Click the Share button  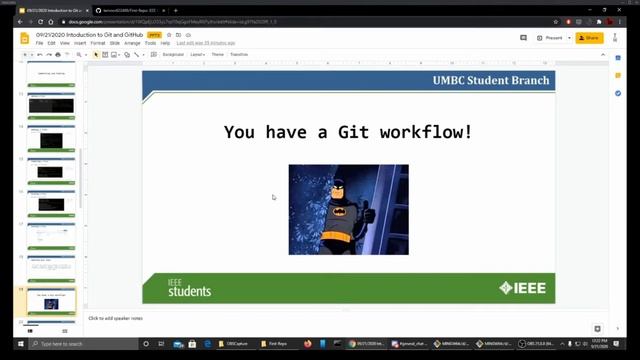coord(589,38)
